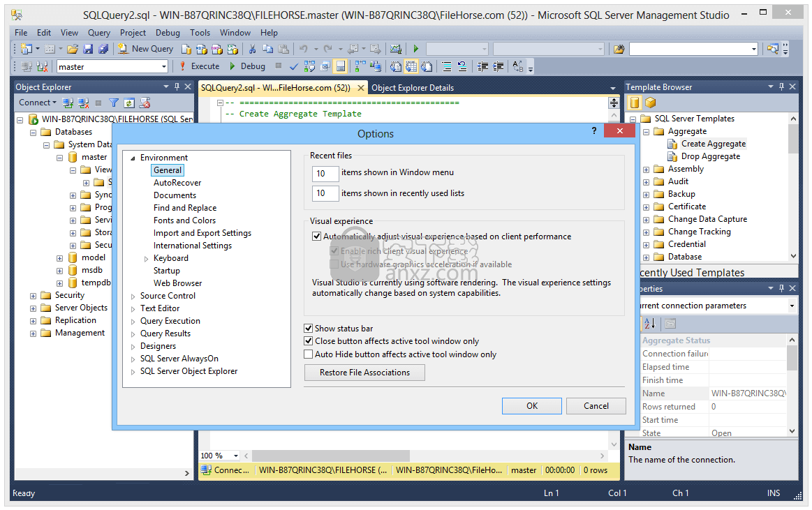Image resolution: width=812 pixels, height=510 pixels.
Task: Toggle Close button affects active tool window
Action: [308, 341]
